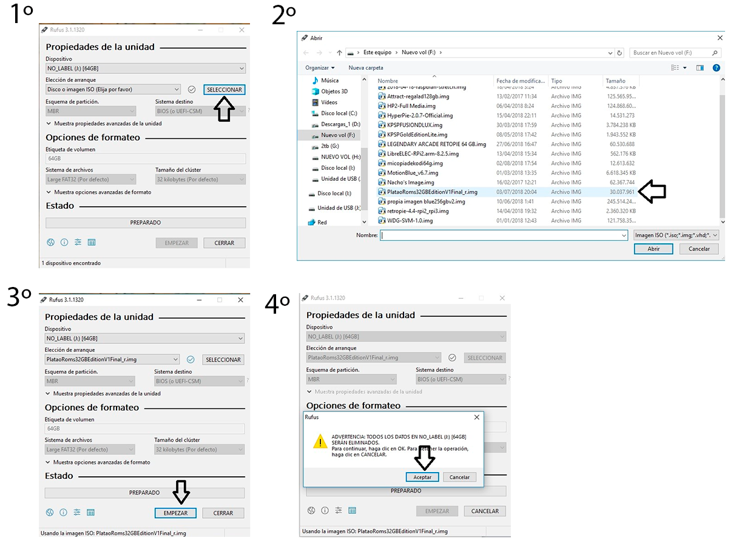Open file type filter dropdown in Abrir dialog
The width and height of the screenshot is (750, 560).
(676, 235)
